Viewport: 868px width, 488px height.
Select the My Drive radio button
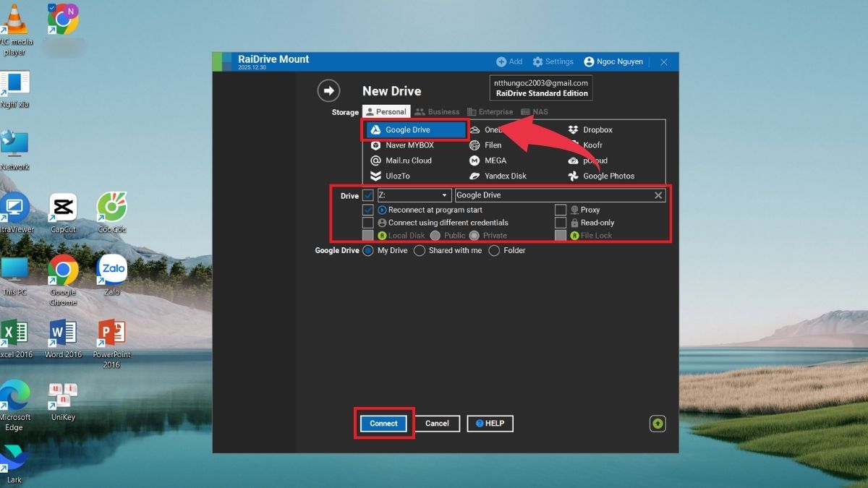click(x=368, y=250)
